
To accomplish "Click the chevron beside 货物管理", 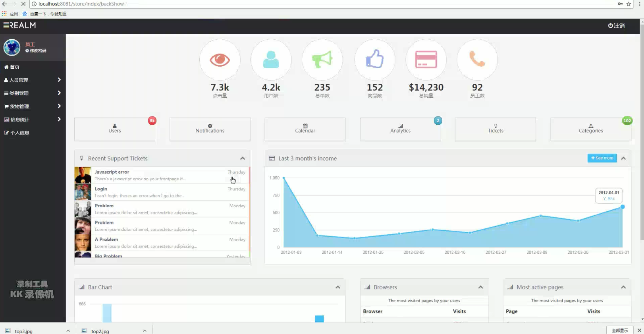I will (x=59, y=106).
